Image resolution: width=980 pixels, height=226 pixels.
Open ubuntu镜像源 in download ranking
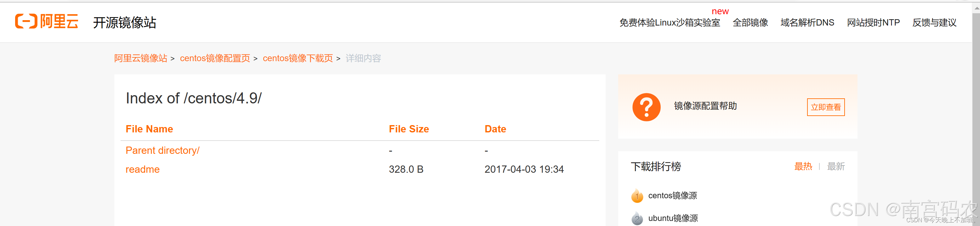coord(673,218)
